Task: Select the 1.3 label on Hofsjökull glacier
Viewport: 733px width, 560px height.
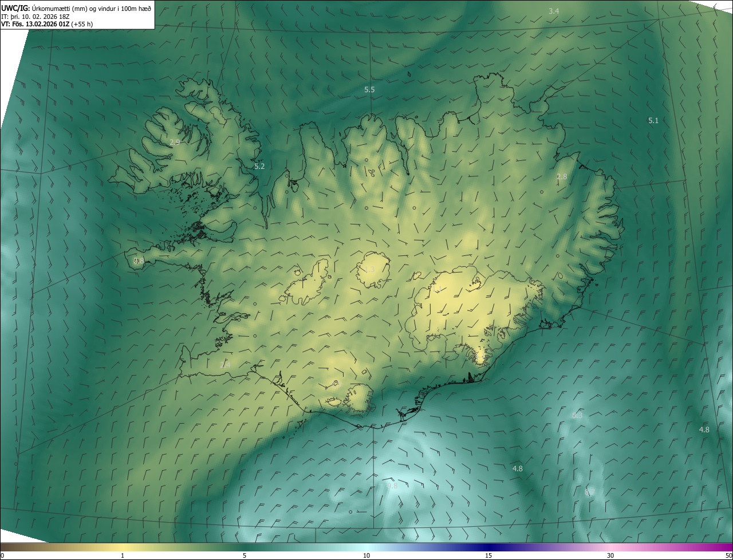Action: [370, 270]
